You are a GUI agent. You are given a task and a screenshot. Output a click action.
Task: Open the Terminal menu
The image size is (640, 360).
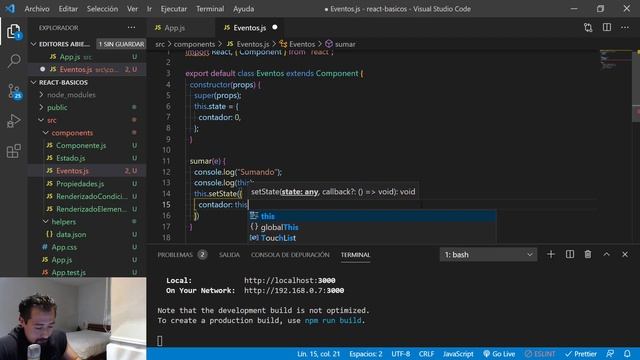point(210,9)
